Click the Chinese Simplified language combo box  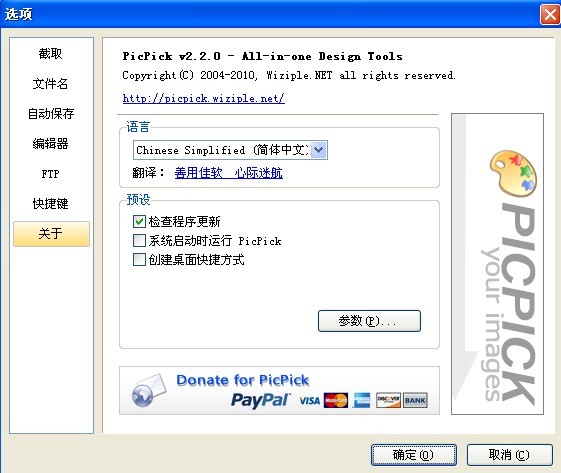click(230, 150)
